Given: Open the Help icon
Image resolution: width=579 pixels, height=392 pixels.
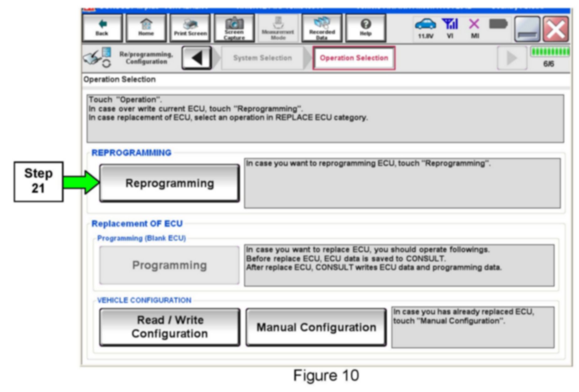Looking at the screenshot, I should (365, 28).
